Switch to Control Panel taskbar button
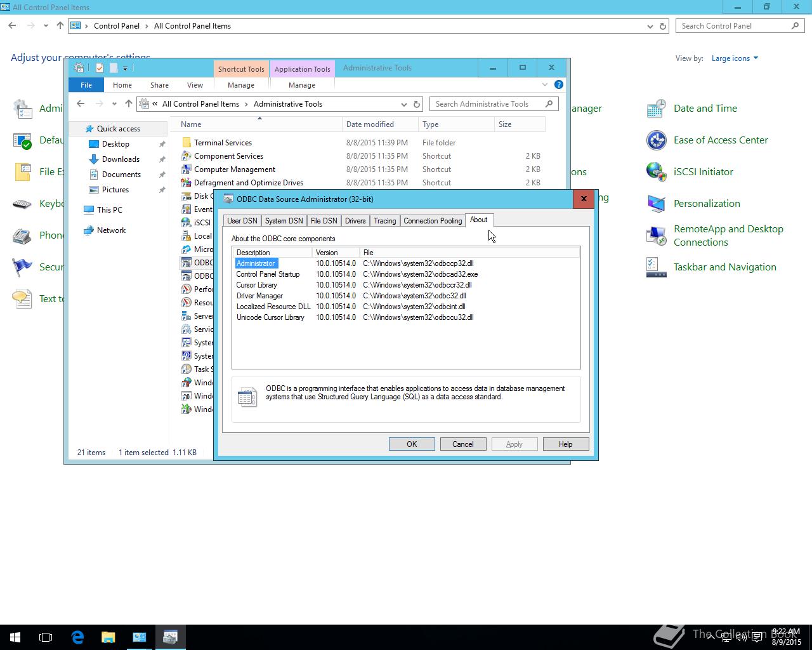812x650 pixels. point(139,637)
